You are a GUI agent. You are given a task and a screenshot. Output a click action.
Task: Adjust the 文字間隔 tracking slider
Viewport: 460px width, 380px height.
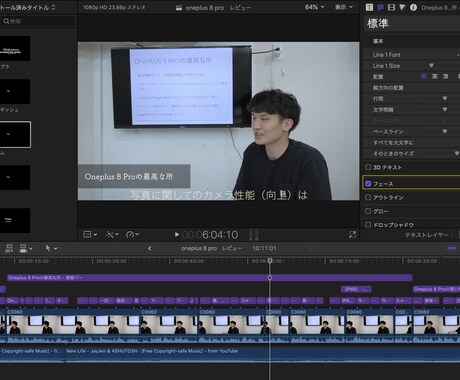pyautogui.click(x=445, y=109)
